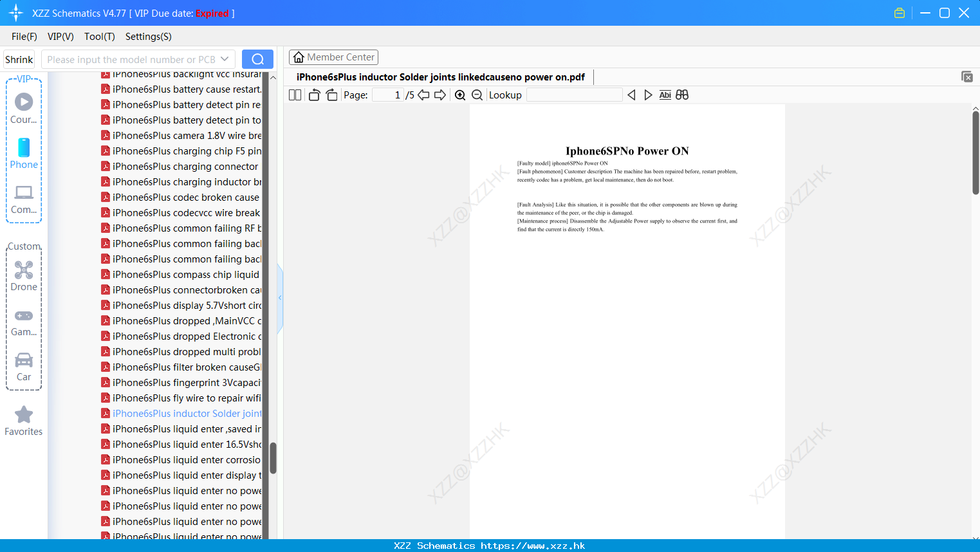Zoom in on the PDF
Screen dimensions: 980x552
point(460,95)
